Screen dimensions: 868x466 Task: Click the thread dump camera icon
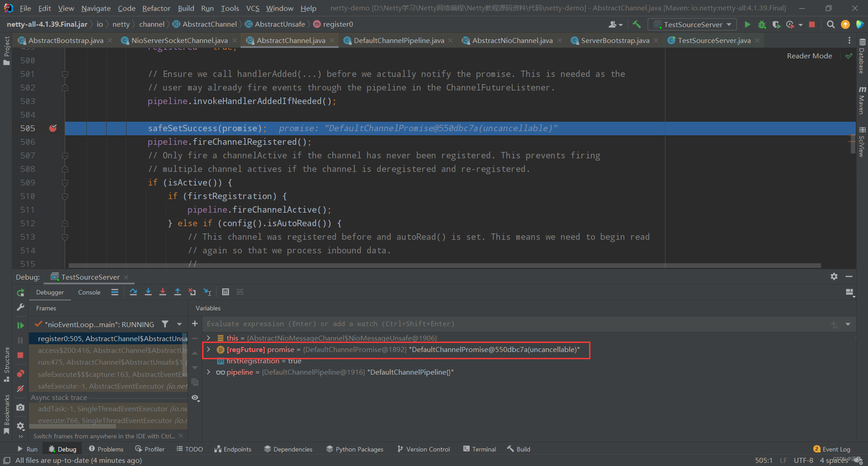[x=20, y=407]
